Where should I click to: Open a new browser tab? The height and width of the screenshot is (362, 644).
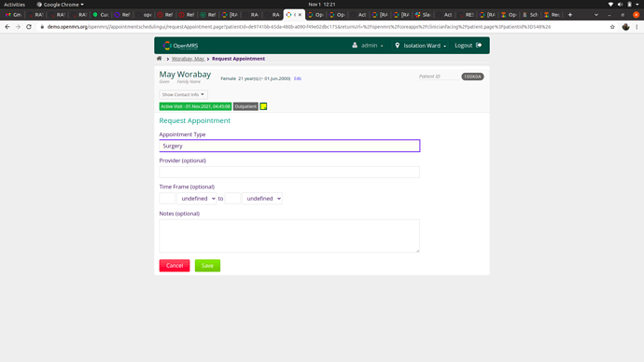coord(570,15)
